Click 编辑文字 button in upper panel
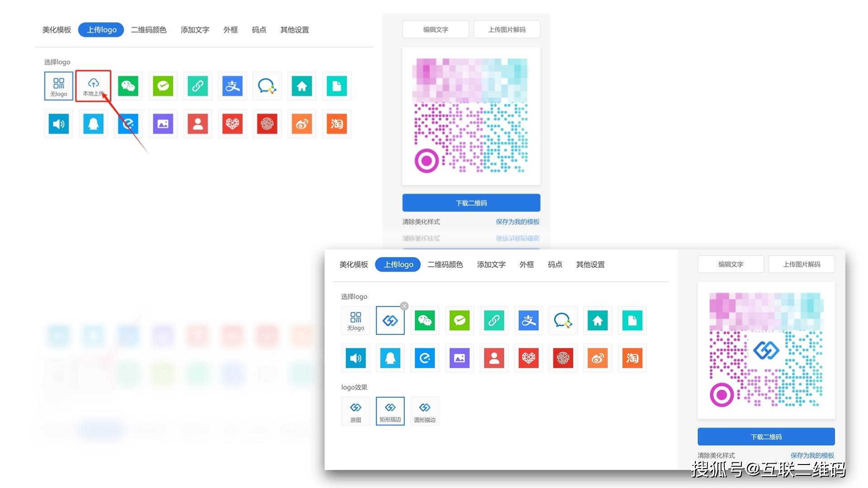 point(436,29)
